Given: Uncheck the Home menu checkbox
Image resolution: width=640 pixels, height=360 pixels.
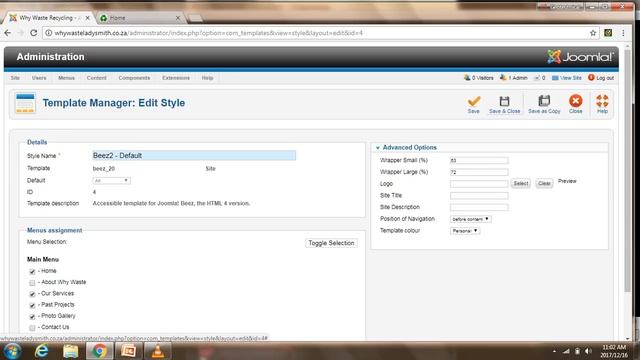Looking at the screenshot, I should 32,271.
